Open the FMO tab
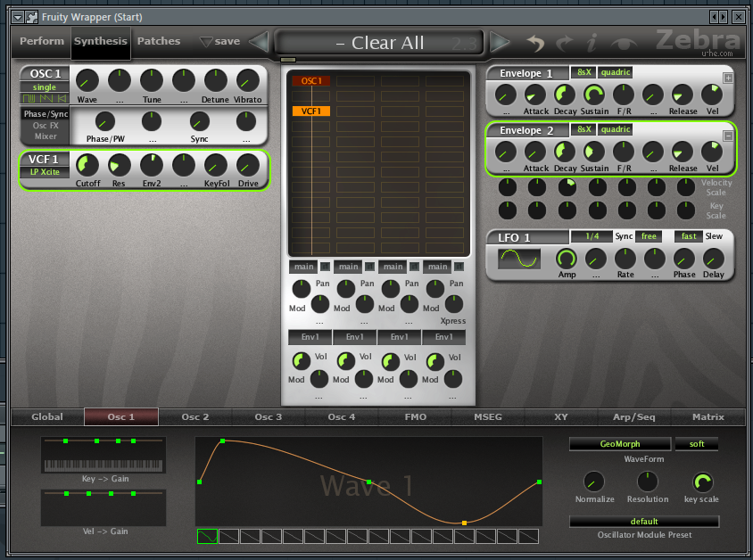The image size is (753, 560). 416,417
